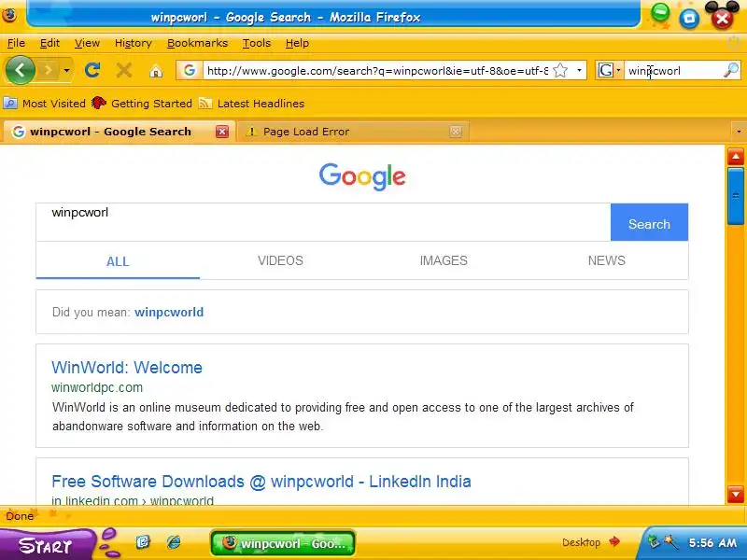This screenshot has width=747, height=560.
Task: Go back with the green Back arrow
Action: (x=20, y=71)
